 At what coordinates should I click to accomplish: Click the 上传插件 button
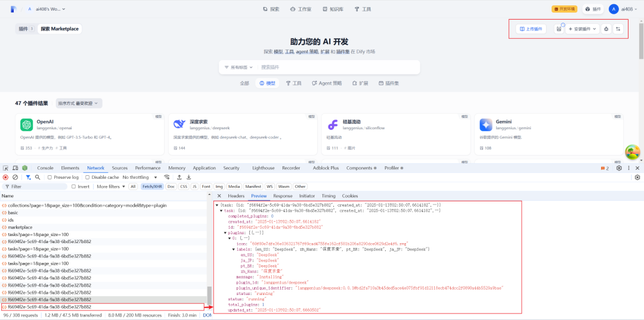[531, 29]
